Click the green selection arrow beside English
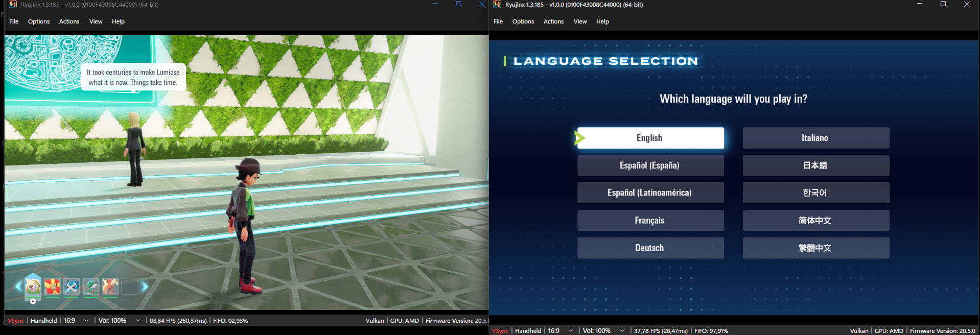The height and width of the screenshot is (335, 980). coord(579,138)
